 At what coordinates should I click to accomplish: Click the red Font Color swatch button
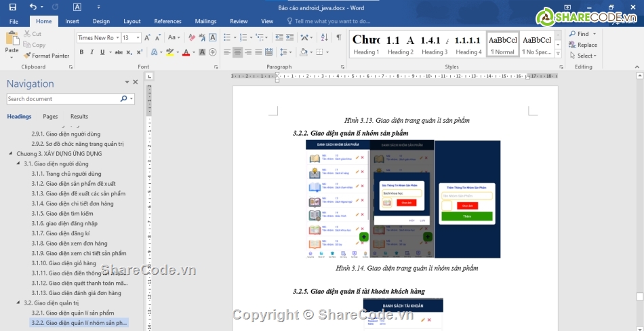186,52
